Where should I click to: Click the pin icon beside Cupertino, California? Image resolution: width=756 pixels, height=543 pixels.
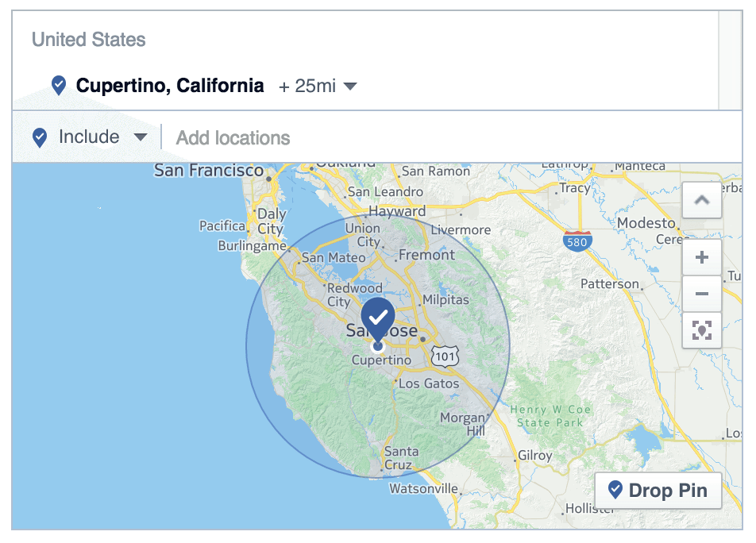(x=59, y=85)
